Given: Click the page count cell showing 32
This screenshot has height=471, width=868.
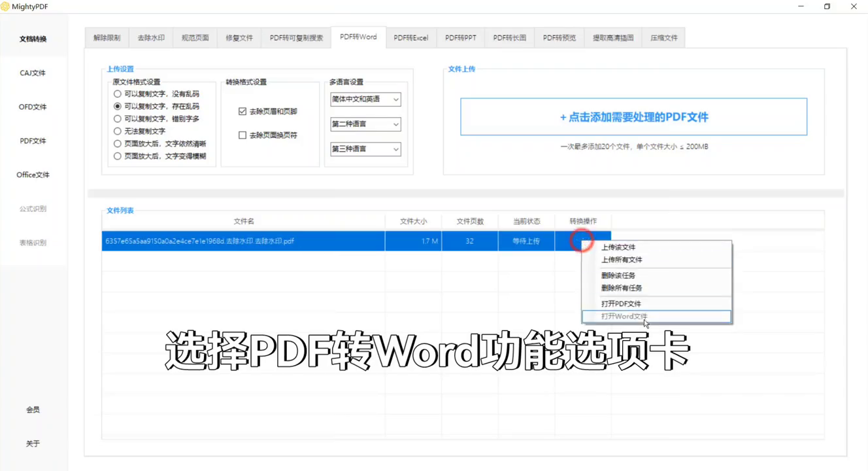Looking at the screenshot, I should 470,241.
